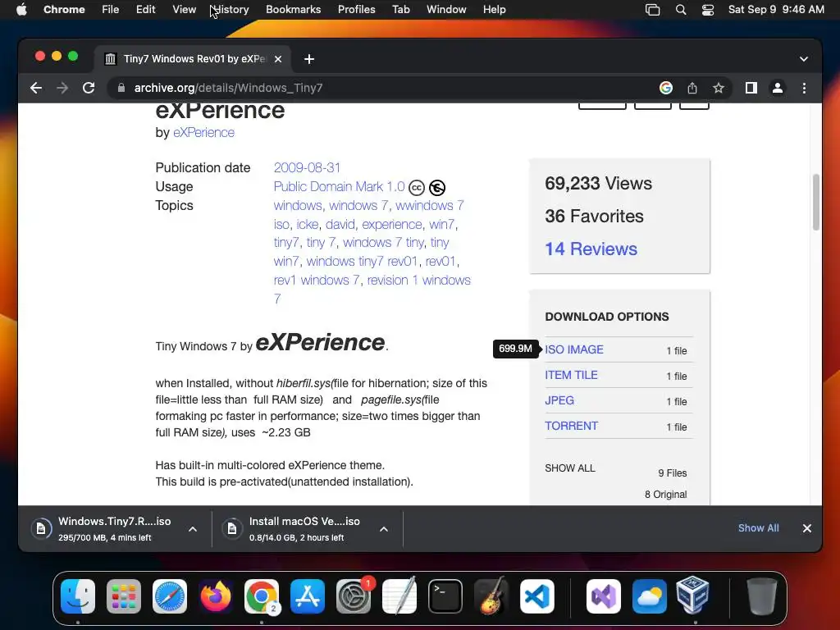Expand options for Install macOS iso download
840x630 pixels.
click(384, 529)
